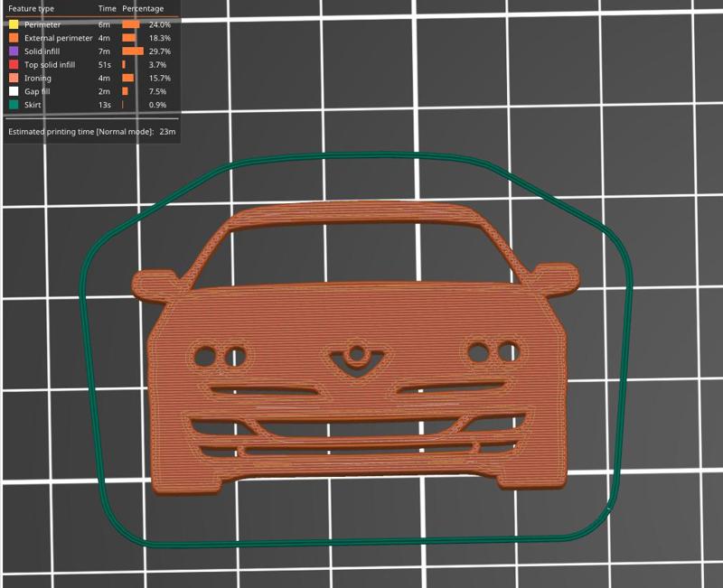Hide the Gap fill feature type
This screenshot has width=723, height=588.
pos(36,92)
